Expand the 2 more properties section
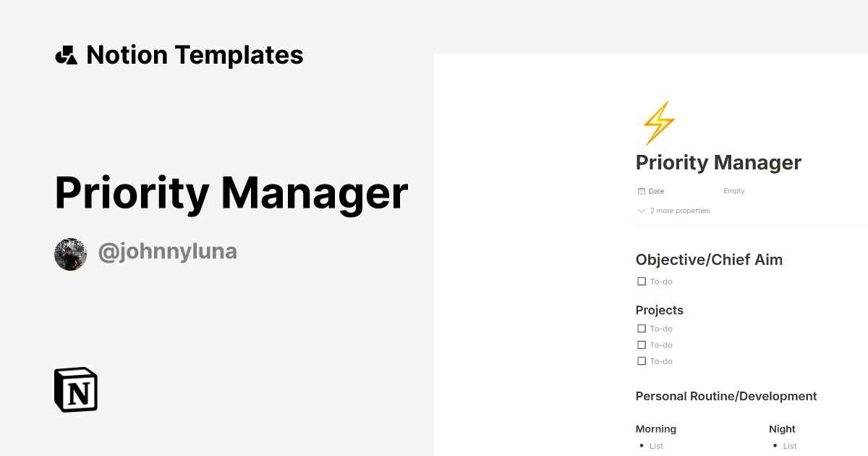This screenshot has width=868, height=456. [x=680, y=211]
